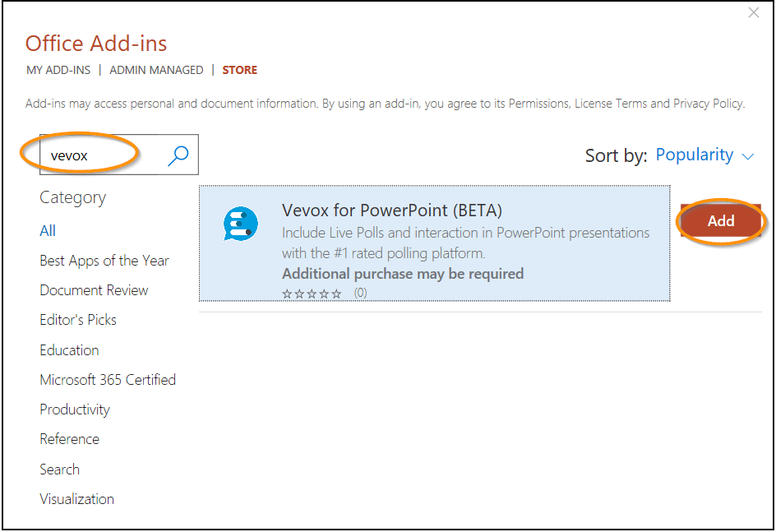Screen dimensions: 776x532
Task: Click the search magnifying glass icon
Action: pyautogui.click(x=178, y=155)
